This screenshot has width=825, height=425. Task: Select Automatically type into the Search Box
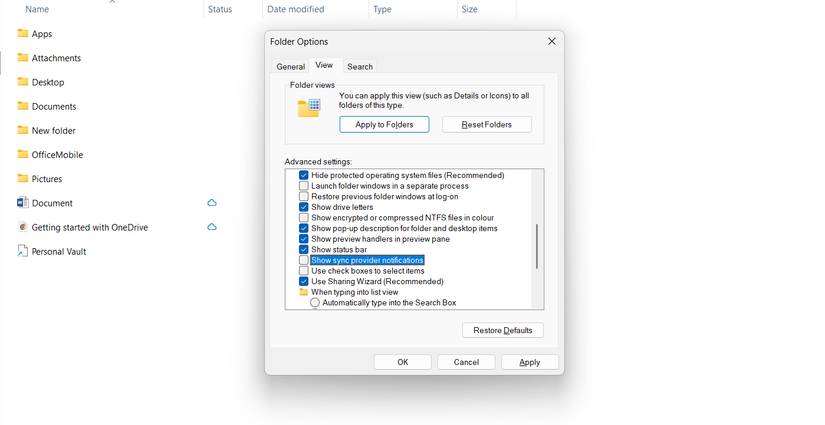point(315,302)
